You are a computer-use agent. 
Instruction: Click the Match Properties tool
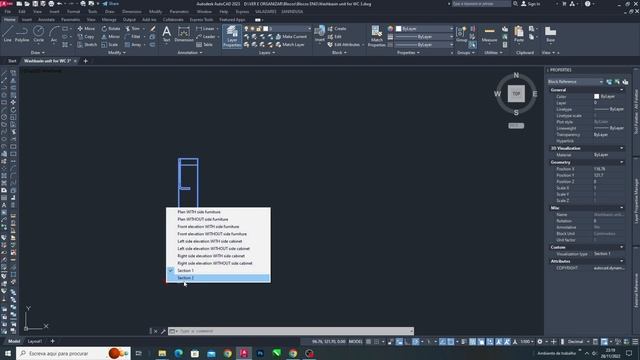tap(376, 36)
